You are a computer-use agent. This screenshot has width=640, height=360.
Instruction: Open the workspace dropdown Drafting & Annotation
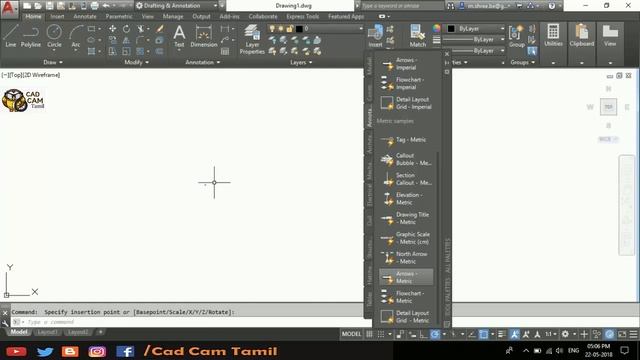pos(177,6)
